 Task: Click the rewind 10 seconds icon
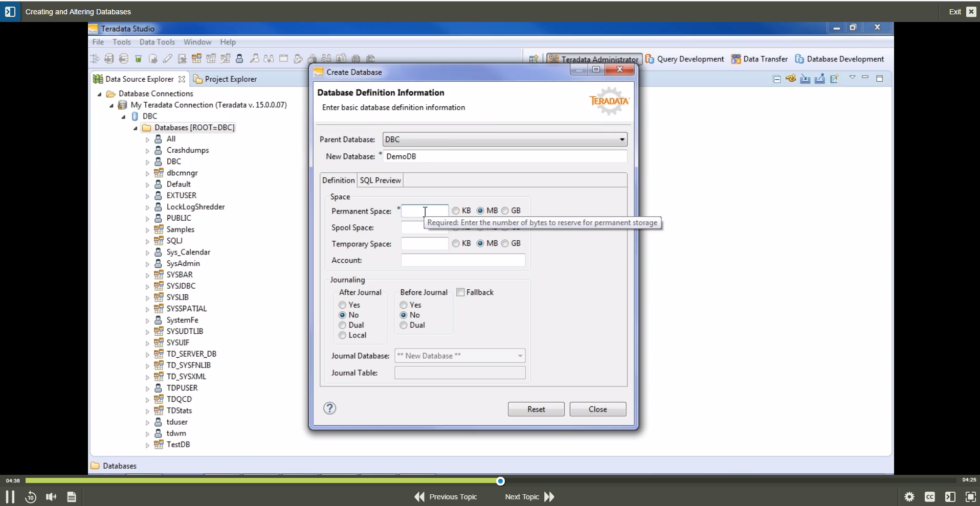click(x=31, y=496)
